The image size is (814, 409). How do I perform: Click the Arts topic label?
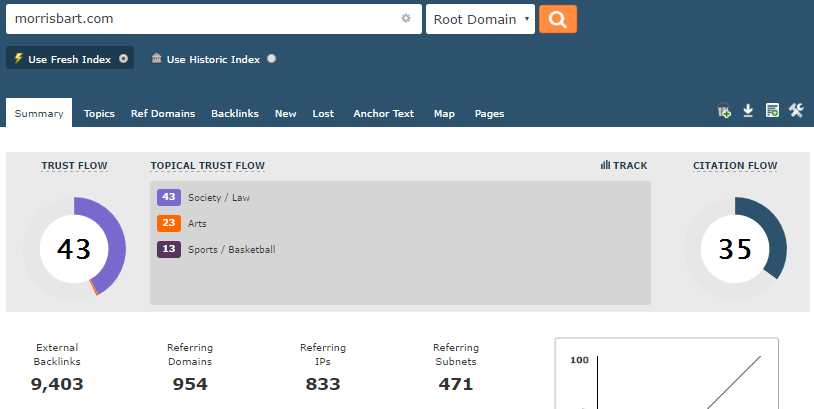tap(197, 224)
